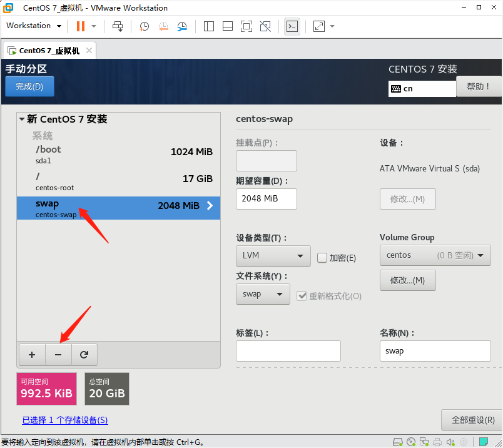This screenshot has width=503, height=448.
Task: Click the ATA VMware Virtual S (sda) text
Action: [x=430, y=168]
